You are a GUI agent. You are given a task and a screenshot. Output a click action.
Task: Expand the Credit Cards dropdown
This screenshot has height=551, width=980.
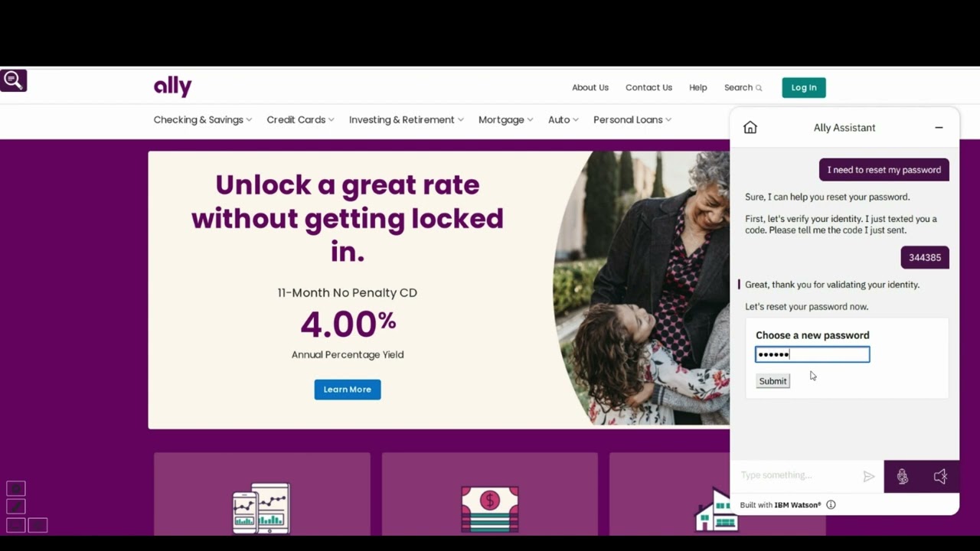pos(300,119)
